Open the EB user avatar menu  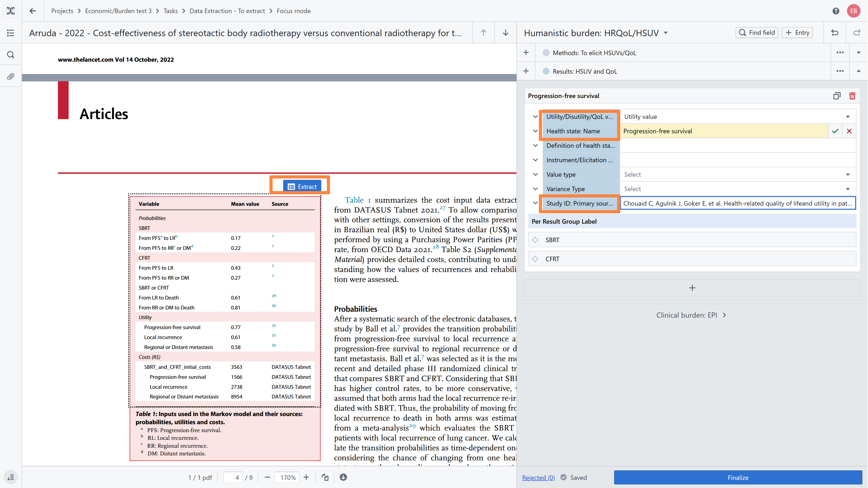[854, 11]
